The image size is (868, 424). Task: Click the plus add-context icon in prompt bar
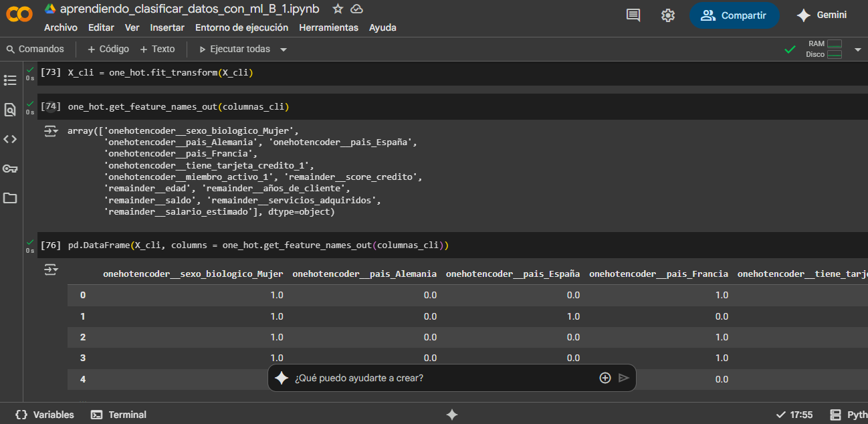tap(605, 378)
